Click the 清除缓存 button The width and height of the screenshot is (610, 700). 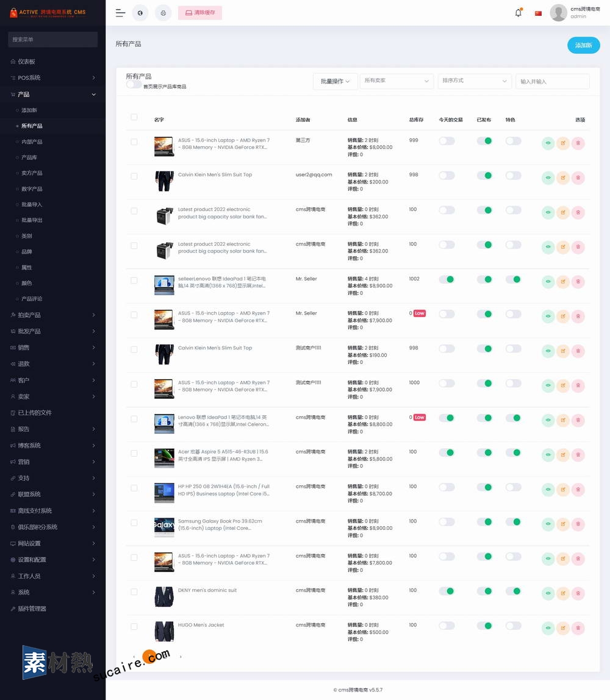click(x=200, y=13)
